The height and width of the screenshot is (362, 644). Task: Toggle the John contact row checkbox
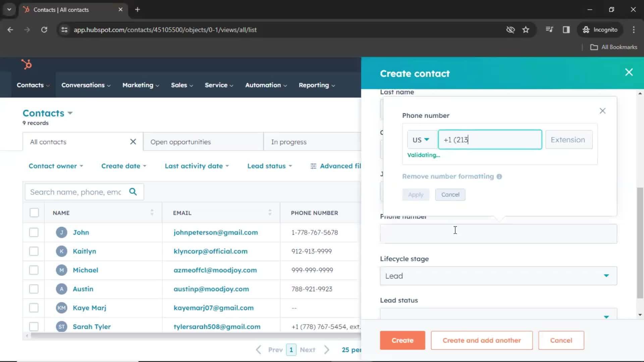coord(34,232)
